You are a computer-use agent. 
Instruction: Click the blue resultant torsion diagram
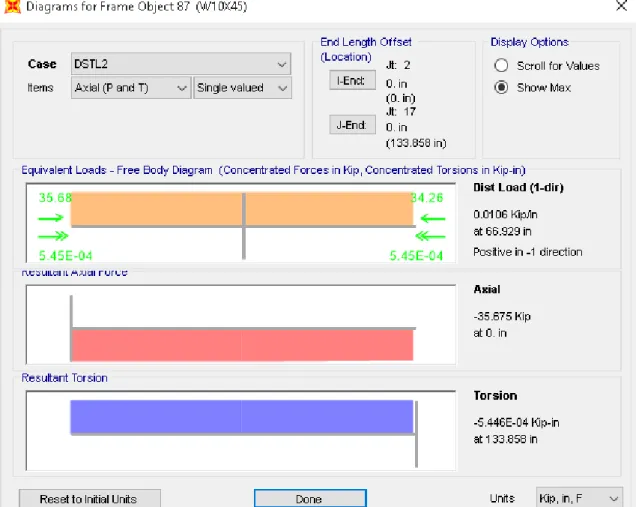pyautogui.click(x=242, y=417)
